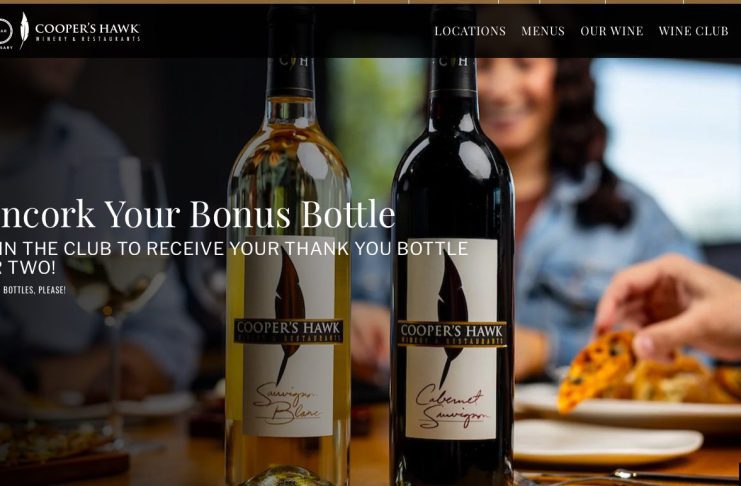This screenshot has width=741, height=486.
Task: Open the Wine Club navigation item
Action: coord(693,31)
